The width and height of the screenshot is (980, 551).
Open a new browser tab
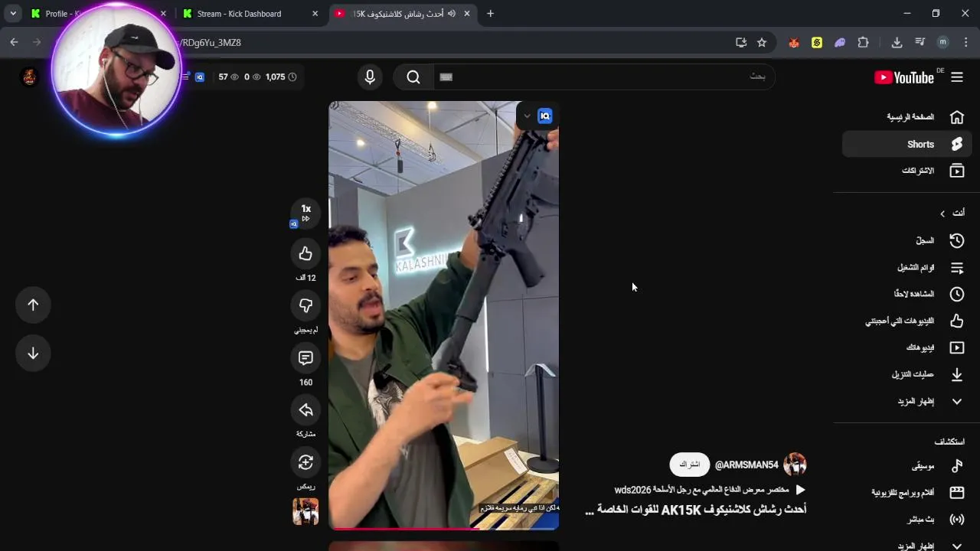click(491, 14)
